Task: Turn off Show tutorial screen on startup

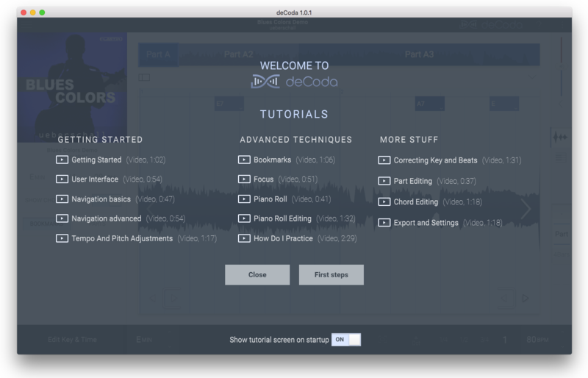Action: pyautogui.click(x=345, y=340)
